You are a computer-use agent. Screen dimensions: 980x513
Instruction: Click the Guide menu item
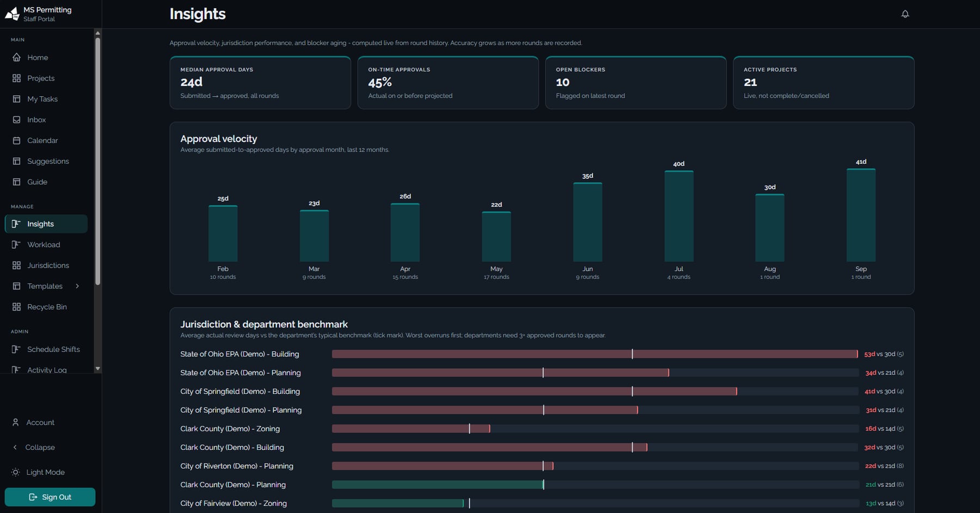tap(46, 182)
